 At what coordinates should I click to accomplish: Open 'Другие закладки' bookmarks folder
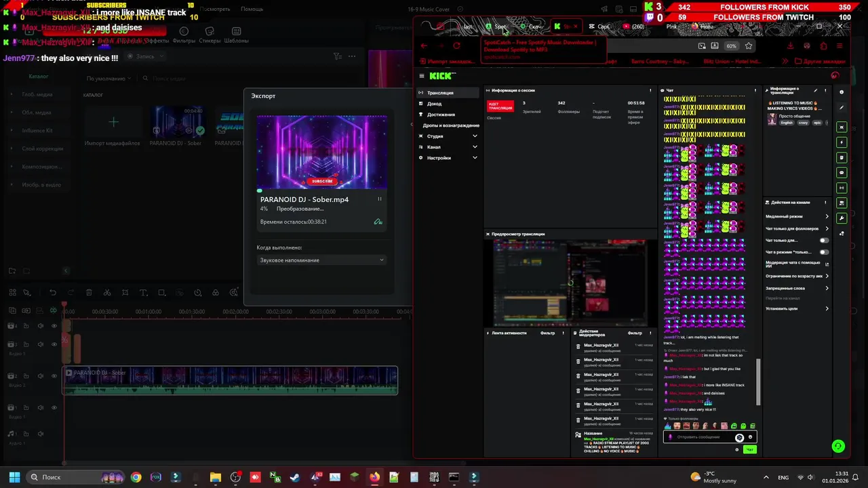tap(819, 62)
